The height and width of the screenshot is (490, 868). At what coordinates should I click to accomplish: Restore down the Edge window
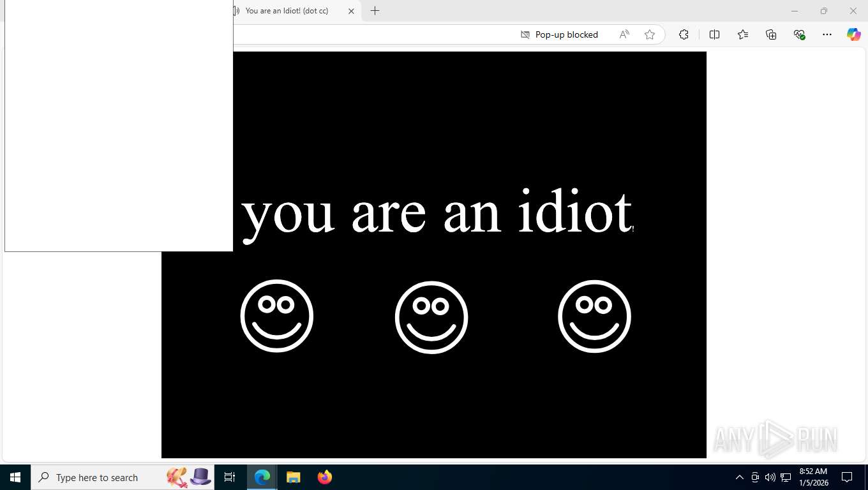pos(824,11)
